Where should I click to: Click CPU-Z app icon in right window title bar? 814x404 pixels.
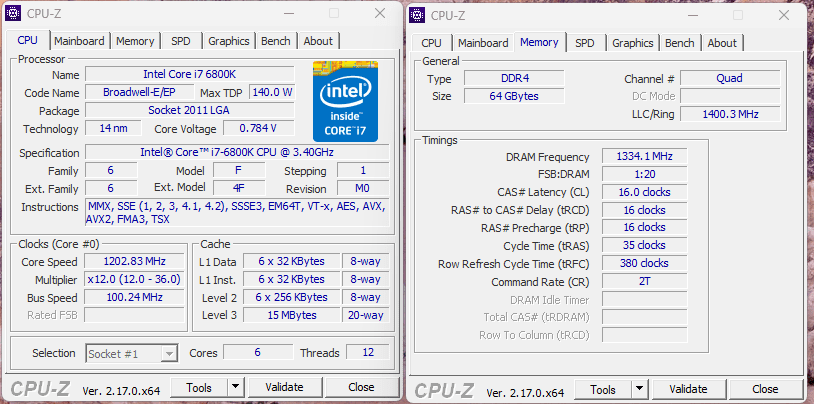[x=417, y=15]
